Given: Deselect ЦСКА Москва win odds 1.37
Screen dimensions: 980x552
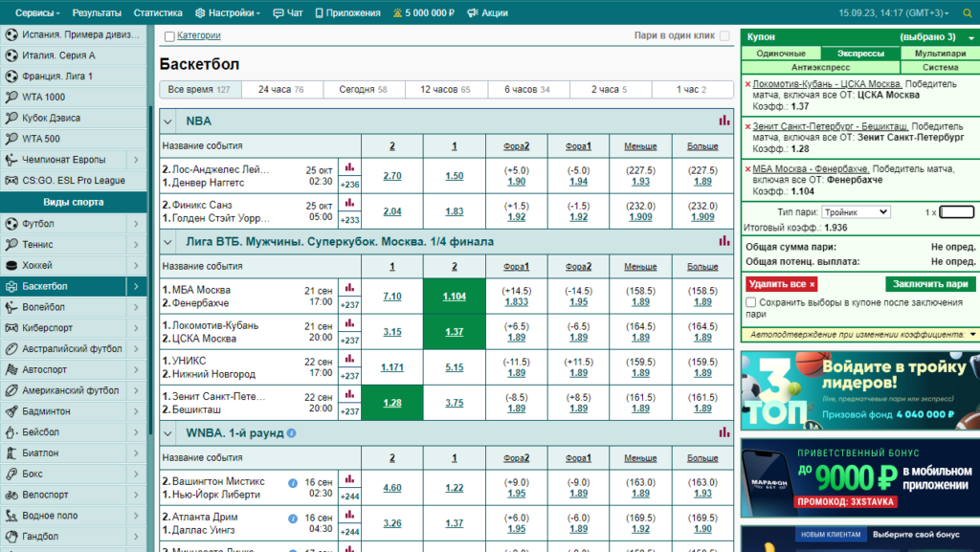Looking at the screenshot, I should point(455,332).
